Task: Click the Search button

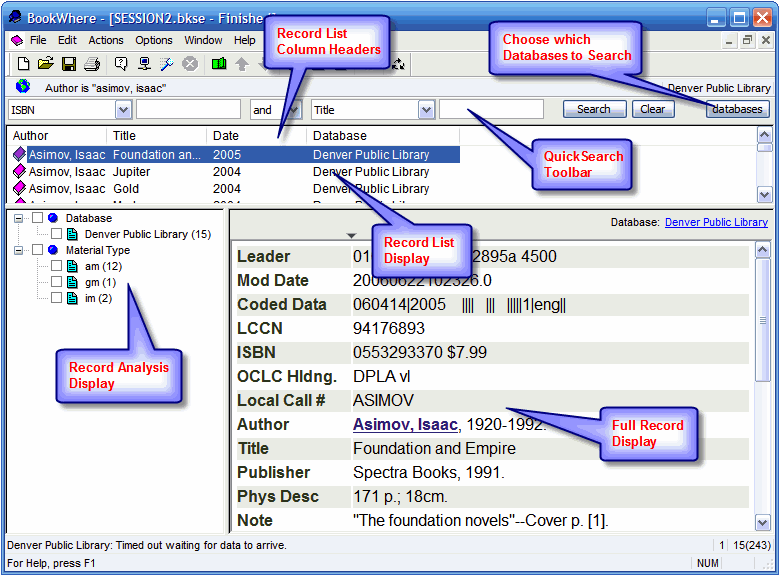Action: (x=594, y=109)
